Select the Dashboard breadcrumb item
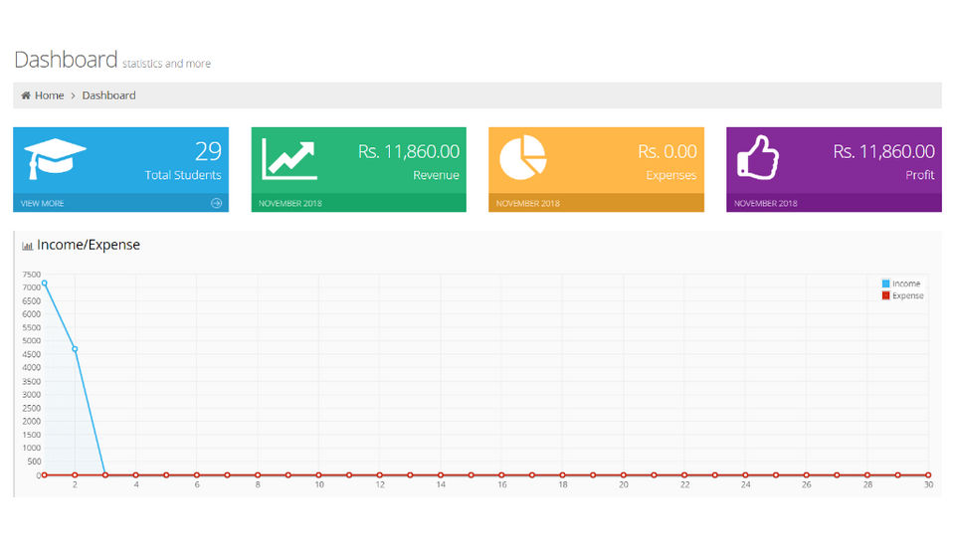 pos(109,95)
